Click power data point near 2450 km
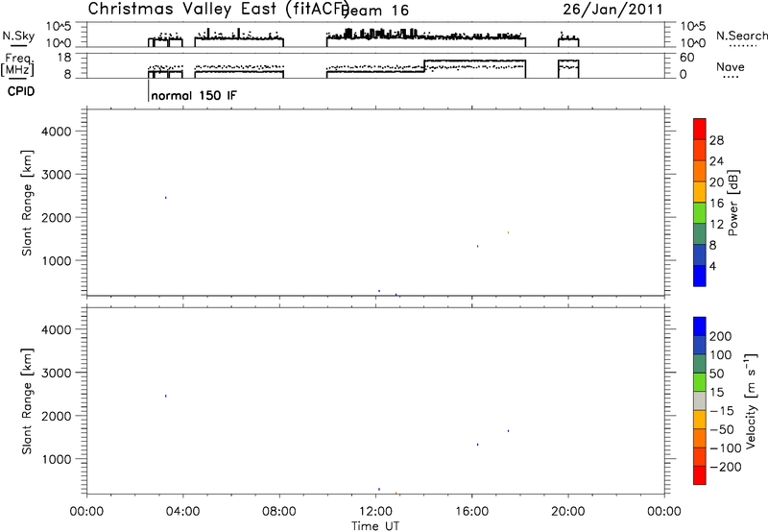 click(165, 198)
